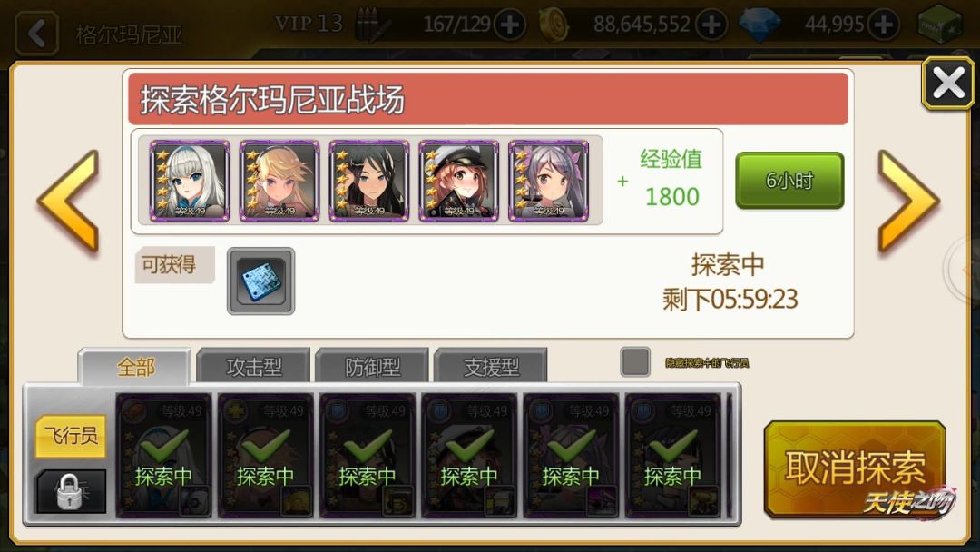Click the back arrow next to 格尔玛尼亚
980x552 pixels.
(36, 32)
